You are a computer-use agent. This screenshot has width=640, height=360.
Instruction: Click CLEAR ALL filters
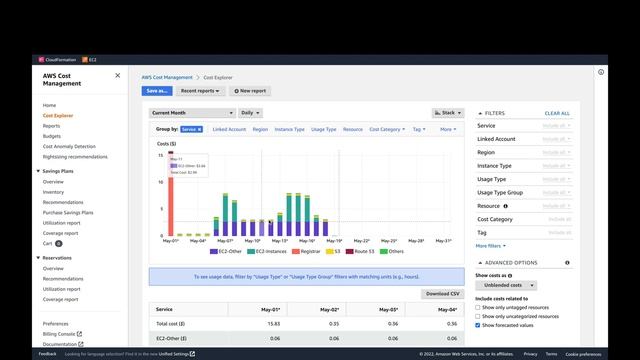[x=557, y=113]
